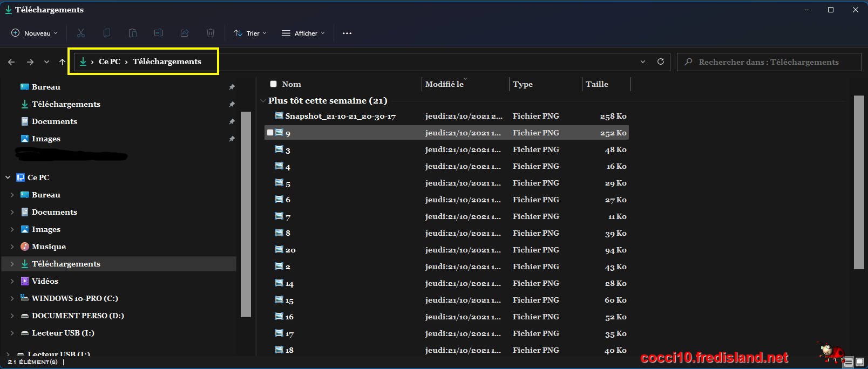Open the three-dots more options menu

coord(347,33)
